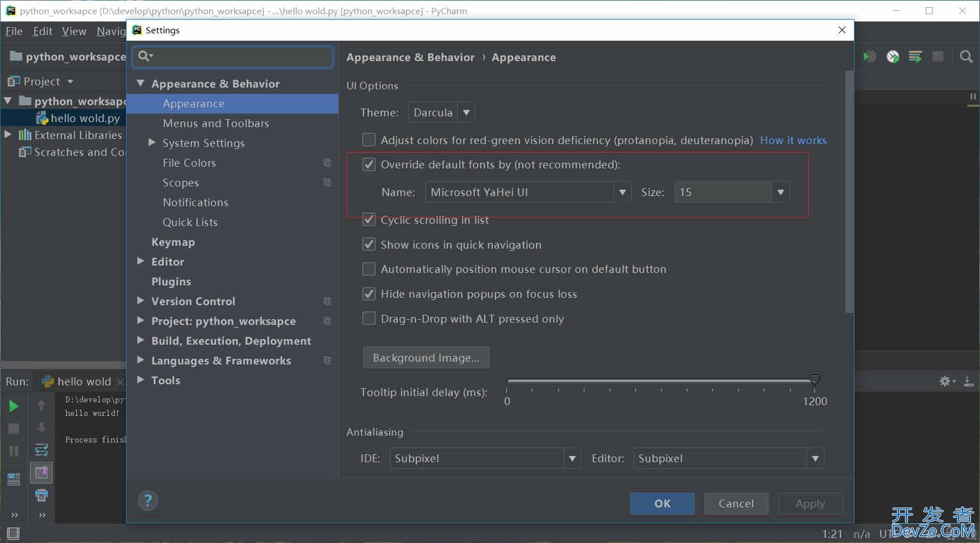Collapse Appearance & Behavior settings group

click(141, 83)
